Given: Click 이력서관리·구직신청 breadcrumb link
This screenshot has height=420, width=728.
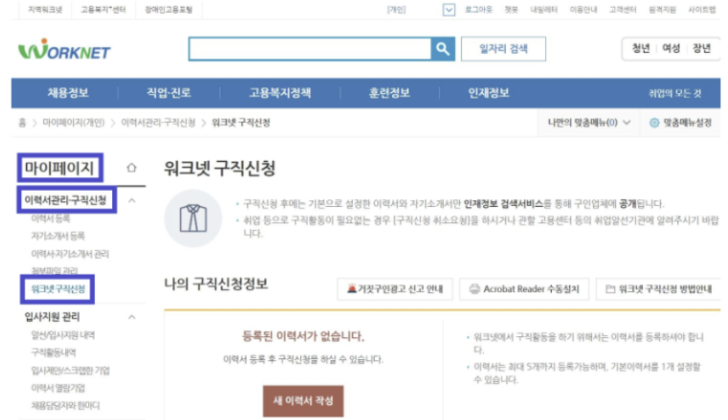Looking at the screenshot, I should [x=158, y=123].
